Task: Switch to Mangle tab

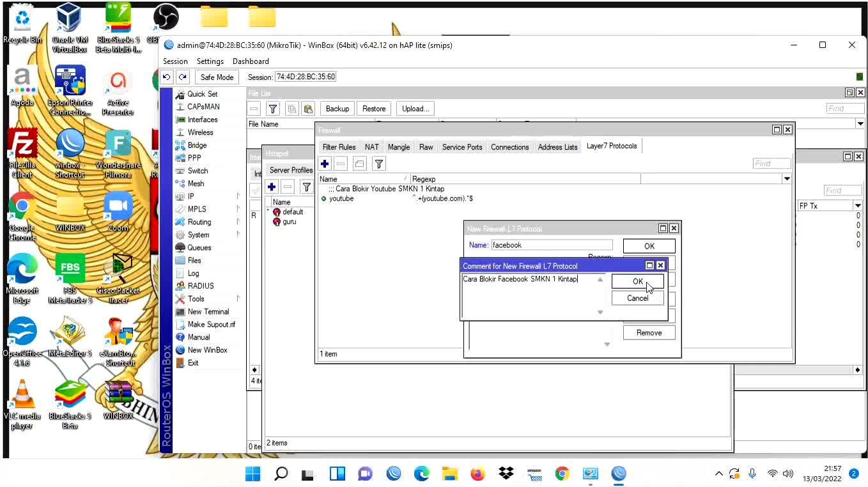Action: 399,147
